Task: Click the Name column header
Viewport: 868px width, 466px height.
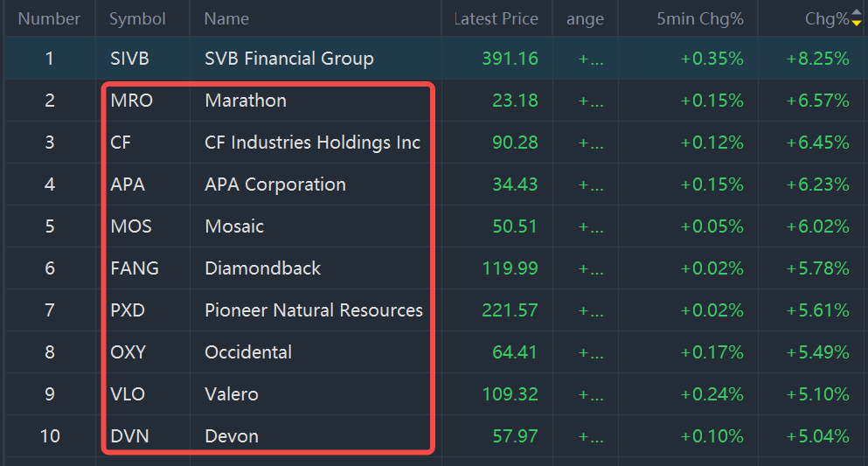Action: point(226,19)
